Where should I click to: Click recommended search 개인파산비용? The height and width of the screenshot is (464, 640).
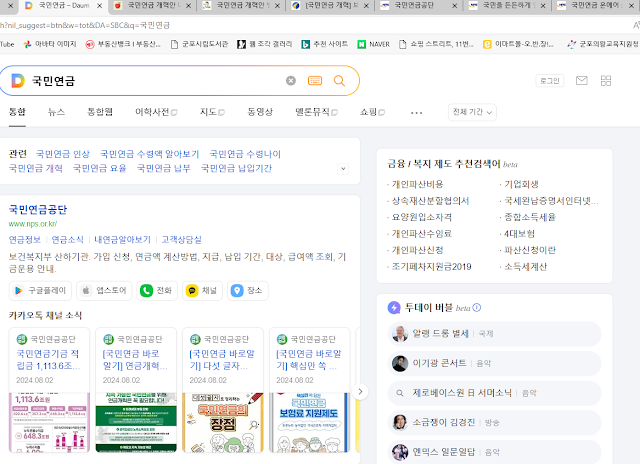(417, 184)
